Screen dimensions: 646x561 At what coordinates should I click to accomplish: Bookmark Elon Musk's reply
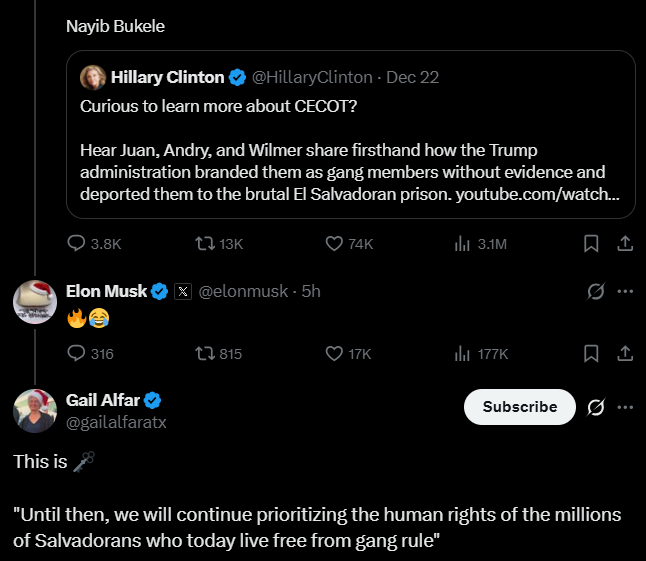point(591,353)
